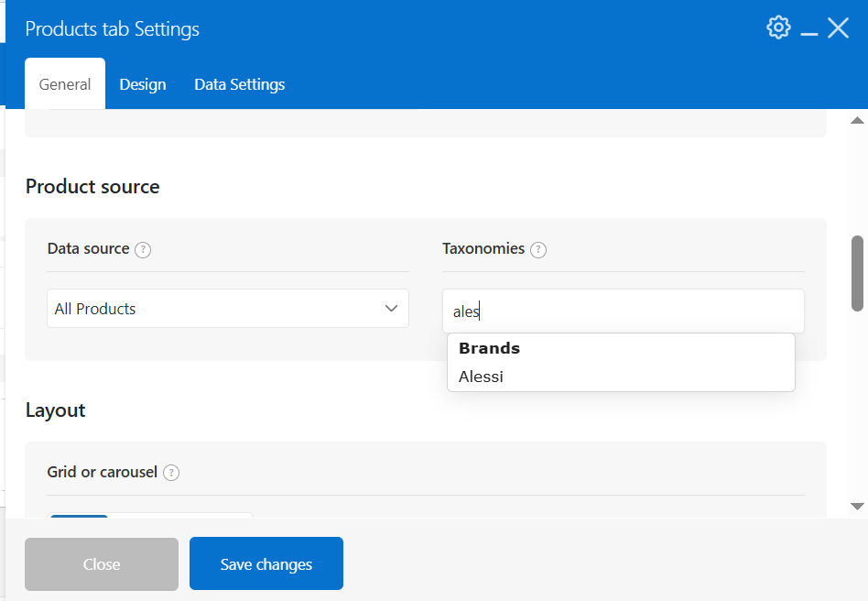Screen dimensions: 868x601
Task: Click the chevron arrow of Data source select
Action: tap(391, 309)
